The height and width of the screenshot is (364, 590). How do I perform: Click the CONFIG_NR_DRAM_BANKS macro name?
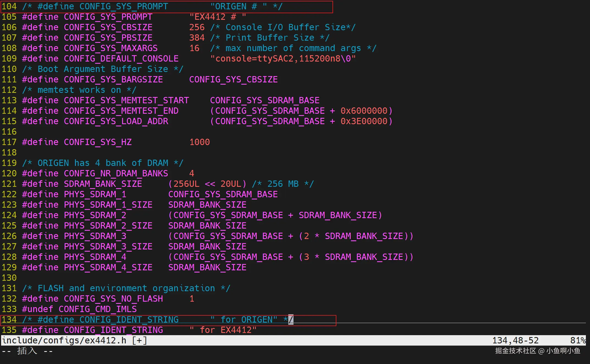click(116, 173)
